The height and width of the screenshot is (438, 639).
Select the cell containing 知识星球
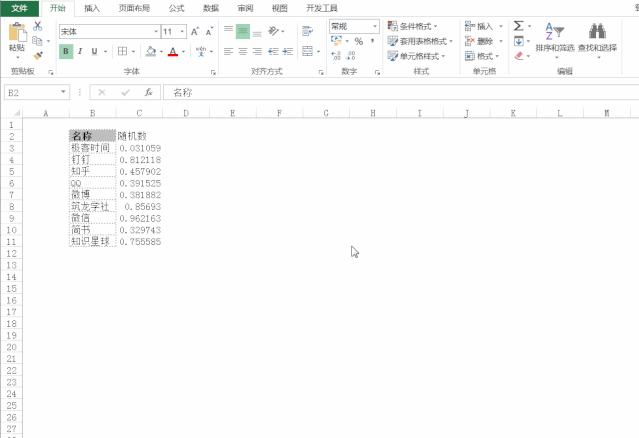point(93,242)
